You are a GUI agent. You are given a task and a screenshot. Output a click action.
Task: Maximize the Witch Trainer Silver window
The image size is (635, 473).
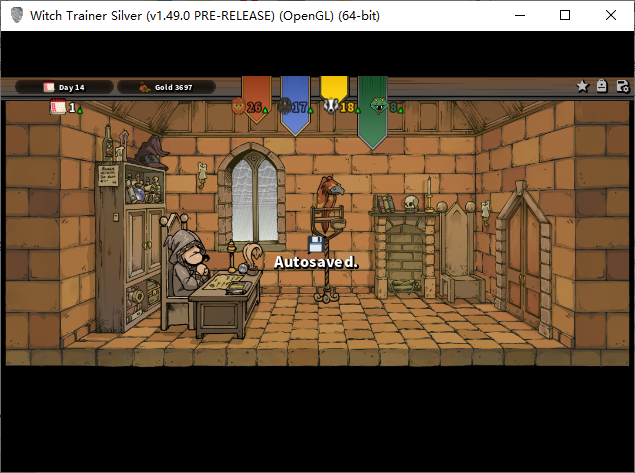(565, 15)
